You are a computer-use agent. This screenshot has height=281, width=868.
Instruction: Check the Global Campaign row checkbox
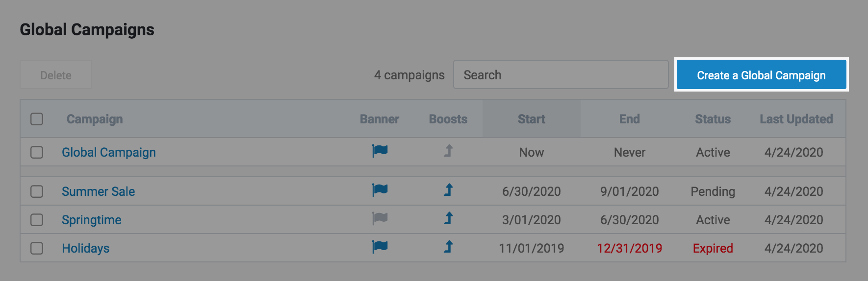[x=37, y=152]
